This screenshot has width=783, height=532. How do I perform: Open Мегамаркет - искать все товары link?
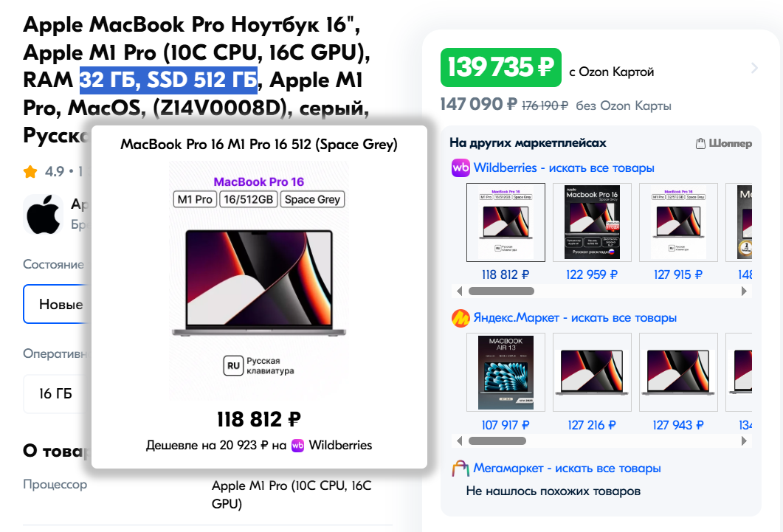567,468
